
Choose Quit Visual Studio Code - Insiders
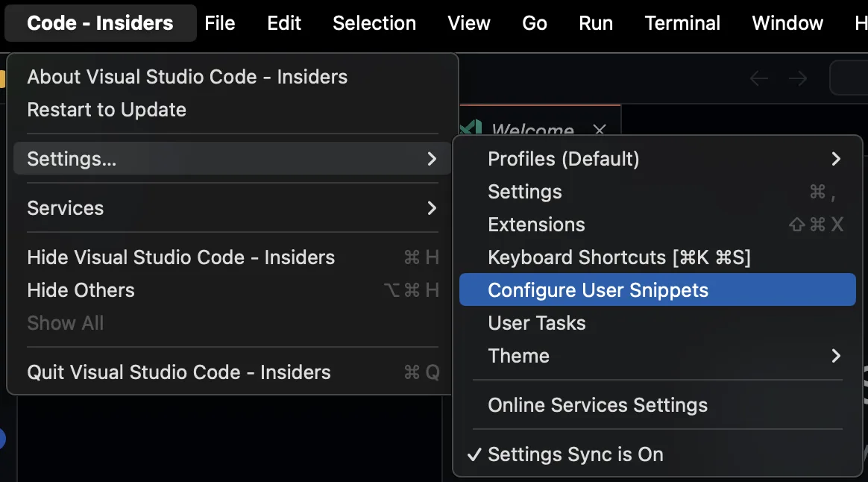(233, 372)
